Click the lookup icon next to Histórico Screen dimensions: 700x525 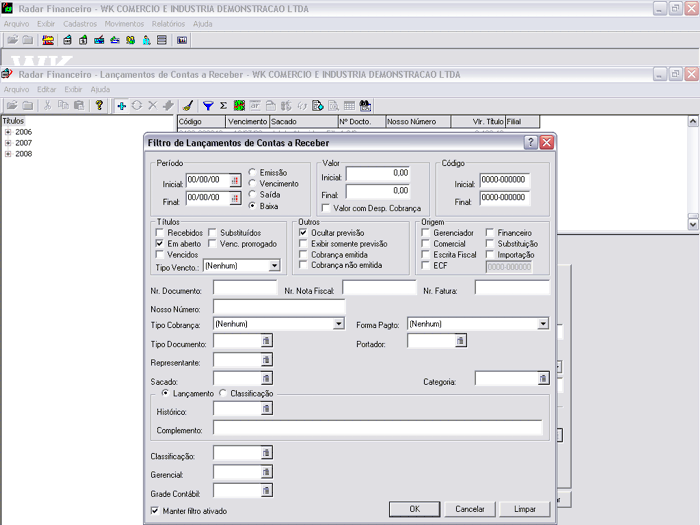click(x=267, y=409)
